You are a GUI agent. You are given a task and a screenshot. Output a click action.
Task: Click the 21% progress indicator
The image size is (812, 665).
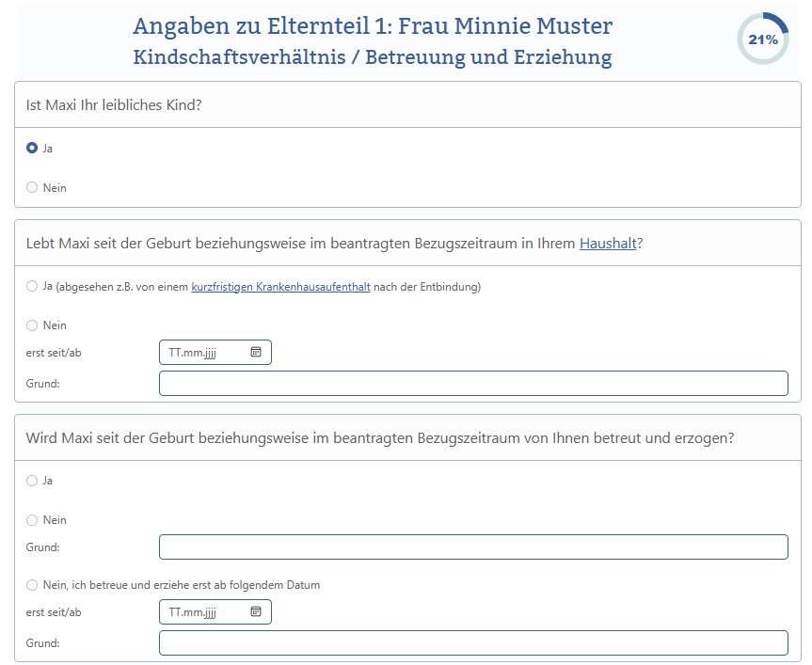click(763, 39)
